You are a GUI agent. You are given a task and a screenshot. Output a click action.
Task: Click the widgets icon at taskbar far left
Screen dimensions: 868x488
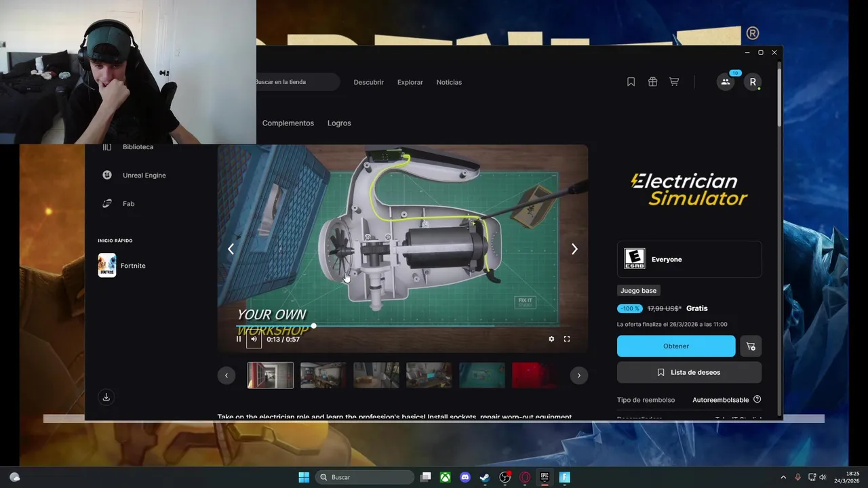pos(14,477)
